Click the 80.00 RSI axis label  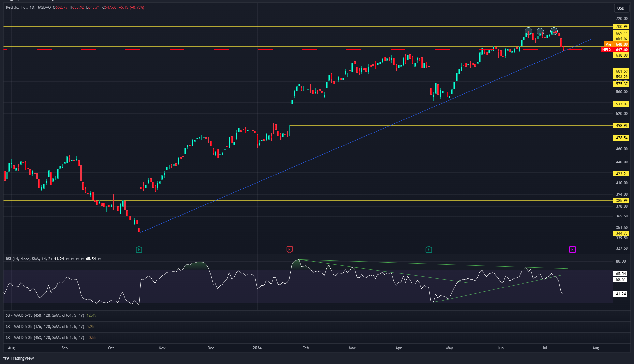[621, 261]
